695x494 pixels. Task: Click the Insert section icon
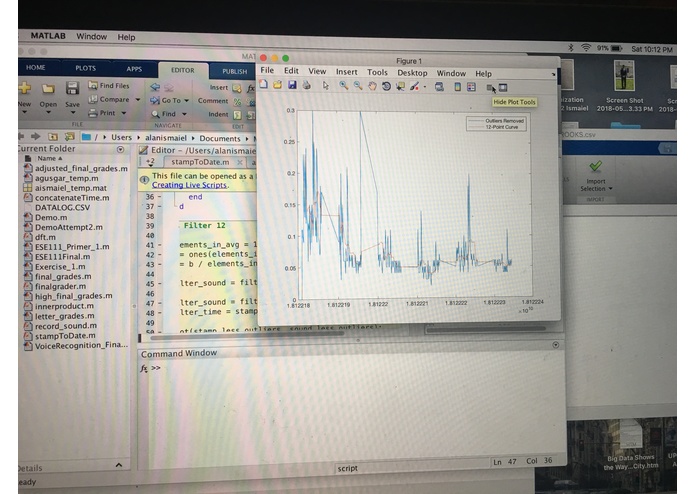click(237, 88)
